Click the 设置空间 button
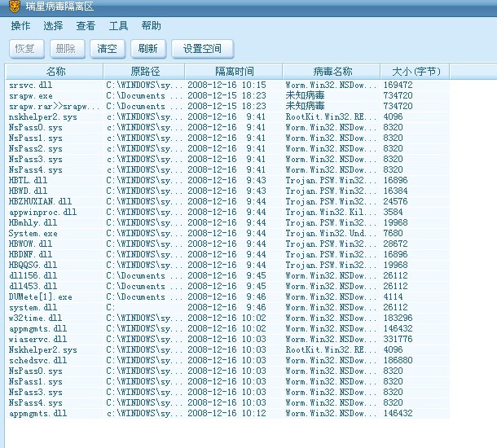497x448 pixels. pos(203,49)
